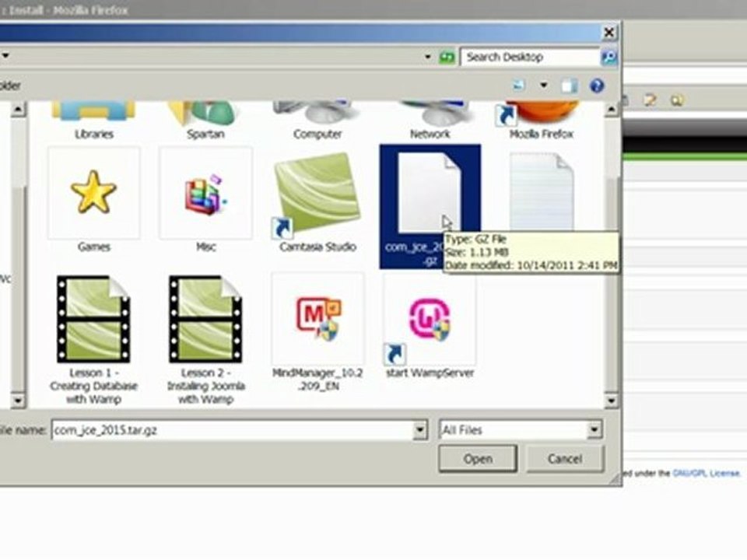
Task: Click the yellow magnifier icon in Firefox toolbar
Action: click(x=677, y=100)
